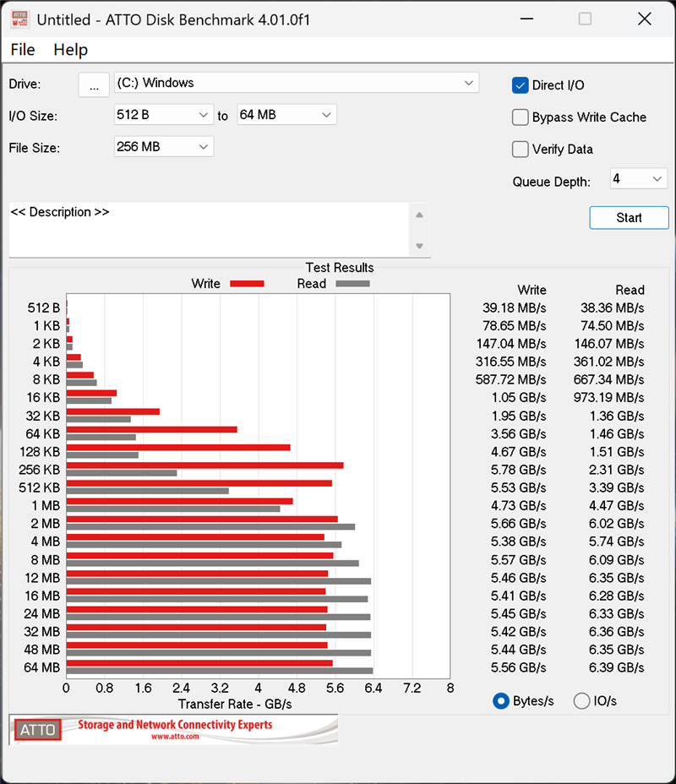Viewport: 676px width, 784px height.
Task: Click the 316.55 MB/s write value
Action: (x=510, y=362)
